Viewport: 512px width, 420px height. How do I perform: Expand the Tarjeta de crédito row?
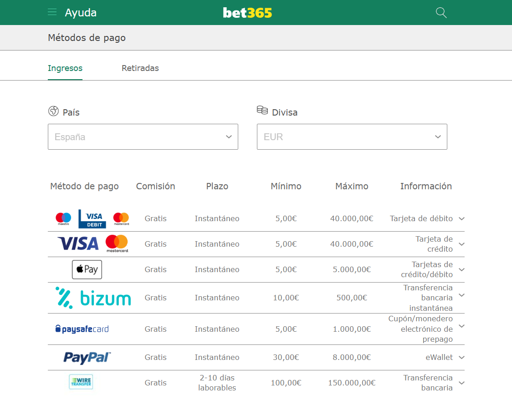tap(462, 244)
